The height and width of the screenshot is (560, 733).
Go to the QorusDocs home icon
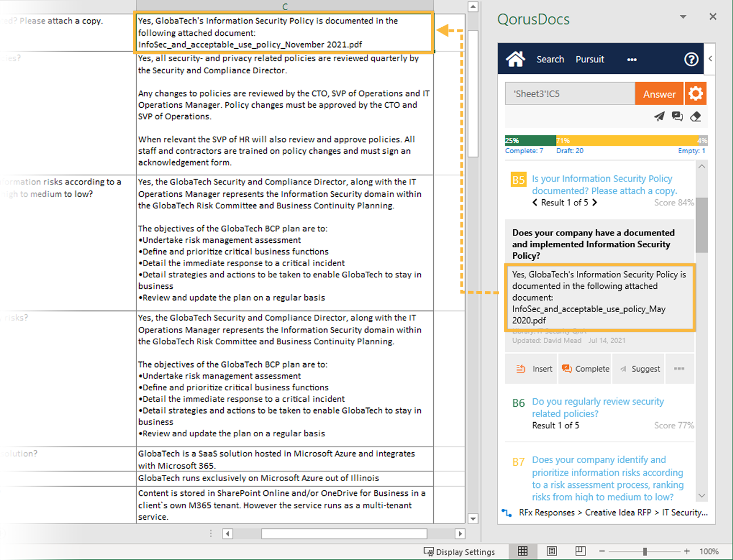515,59
